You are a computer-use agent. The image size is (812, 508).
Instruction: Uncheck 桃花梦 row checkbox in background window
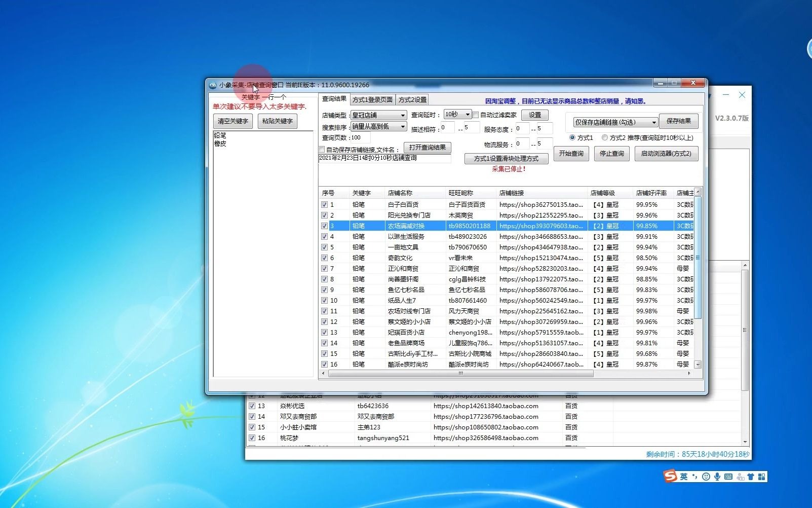click(252, 438)
